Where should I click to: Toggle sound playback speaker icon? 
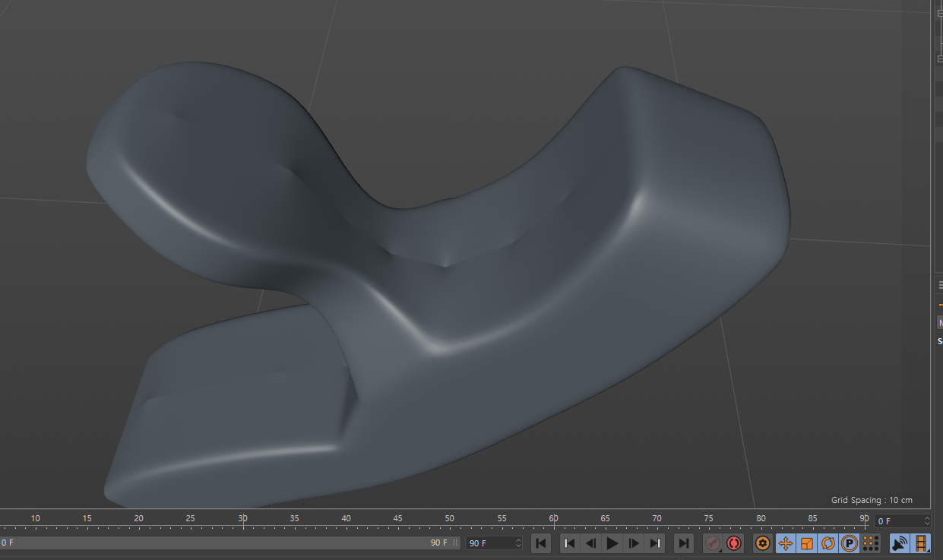[900, 543]
